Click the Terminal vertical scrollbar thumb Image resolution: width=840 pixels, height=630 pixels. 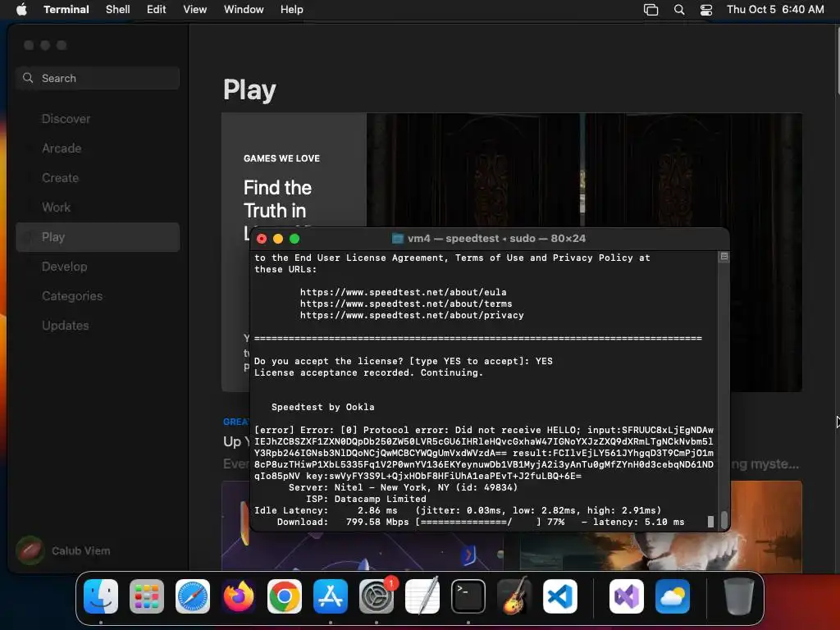click(x=724, y=519)
